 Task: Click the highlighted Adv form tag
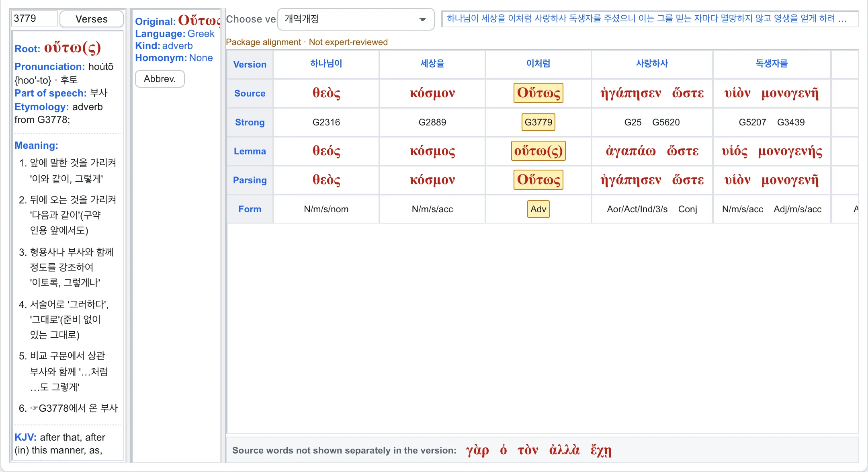coord(538,209)
